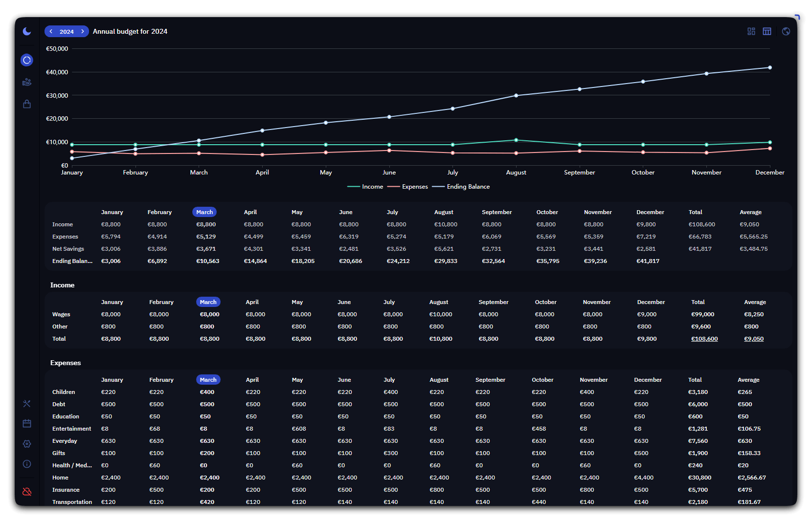
Task: Open the calendar sidebar icon
Action: [27, 423]
